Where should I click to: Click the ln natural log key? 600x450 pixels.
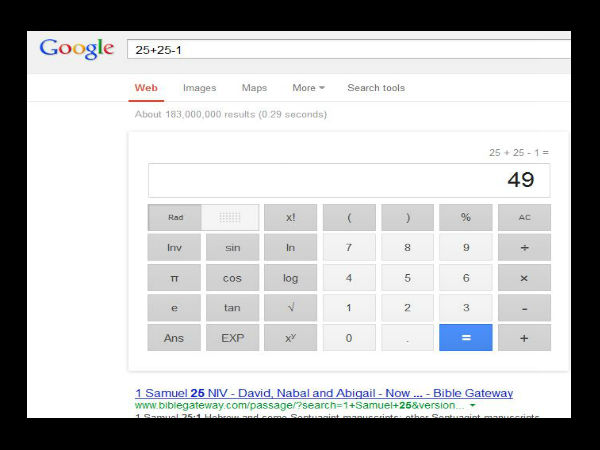pos(290,248)
